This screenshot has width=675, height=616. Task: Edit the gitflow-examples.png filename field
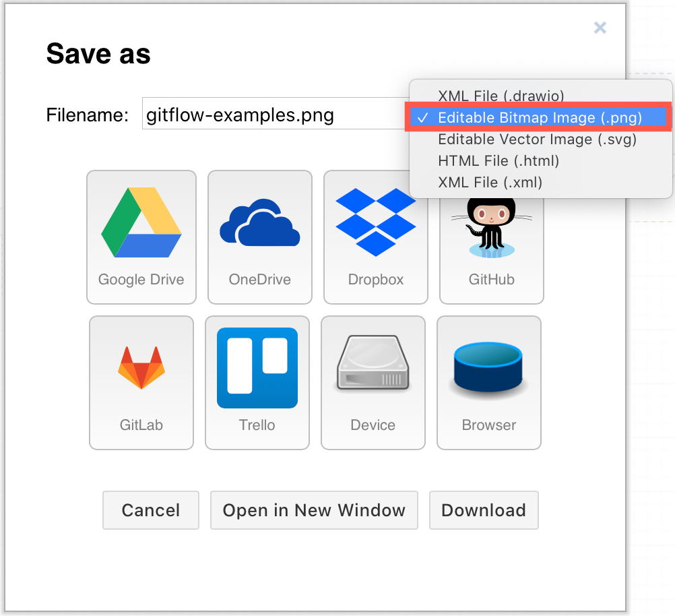point(269,115)
